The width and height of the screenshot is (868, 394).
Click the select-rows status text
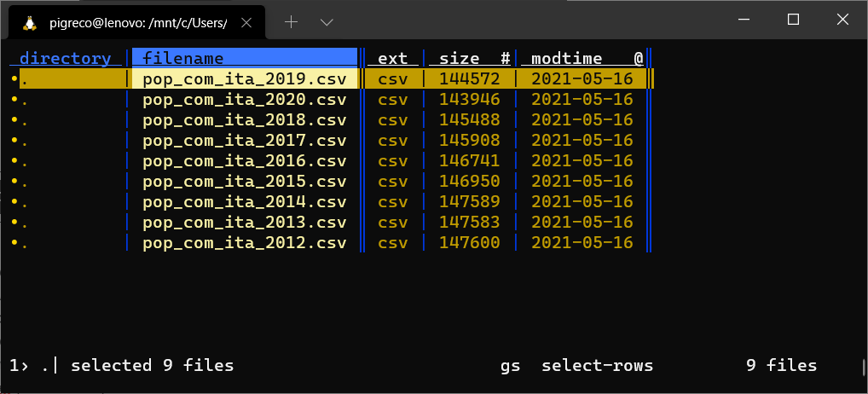coord(597,365)
